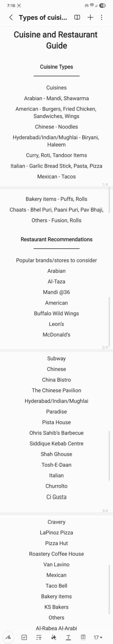Insert a checkbox list item
The image size is (113, 644).
point(24,637)
